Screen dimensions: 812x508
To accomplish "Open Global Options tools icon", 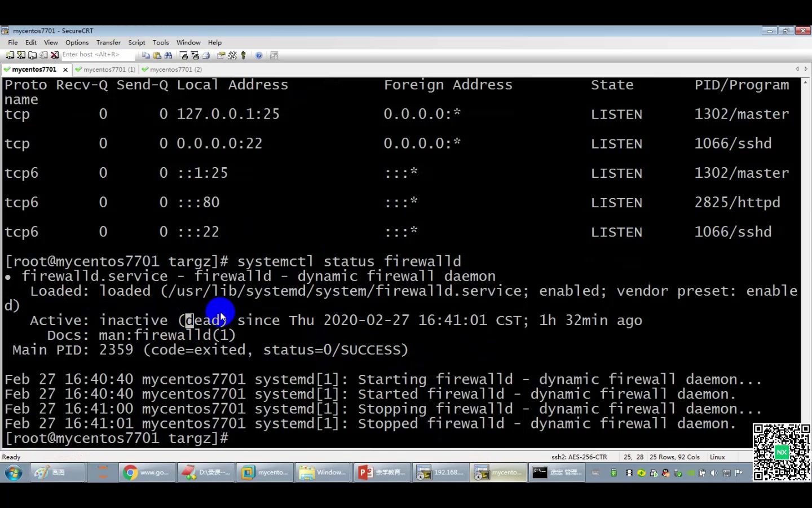I will coord(232,55).
